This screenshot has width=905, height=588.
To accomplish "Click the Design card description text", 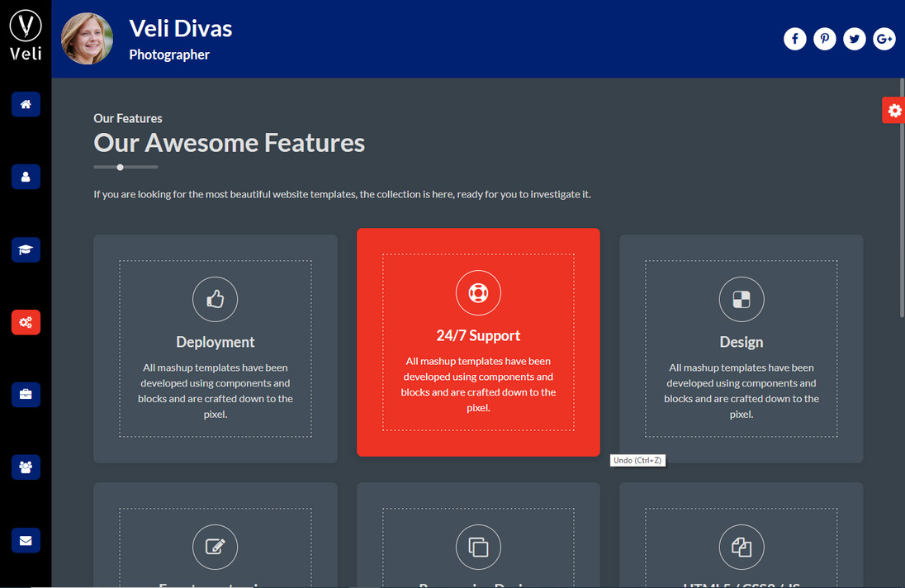I will coord(742,391).
